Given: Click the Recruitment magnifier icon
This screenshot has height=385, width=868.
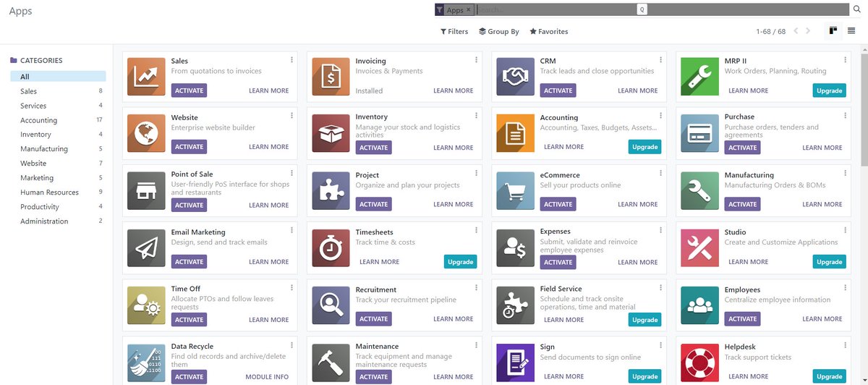Looking at the screenshot, I should 331,305.
